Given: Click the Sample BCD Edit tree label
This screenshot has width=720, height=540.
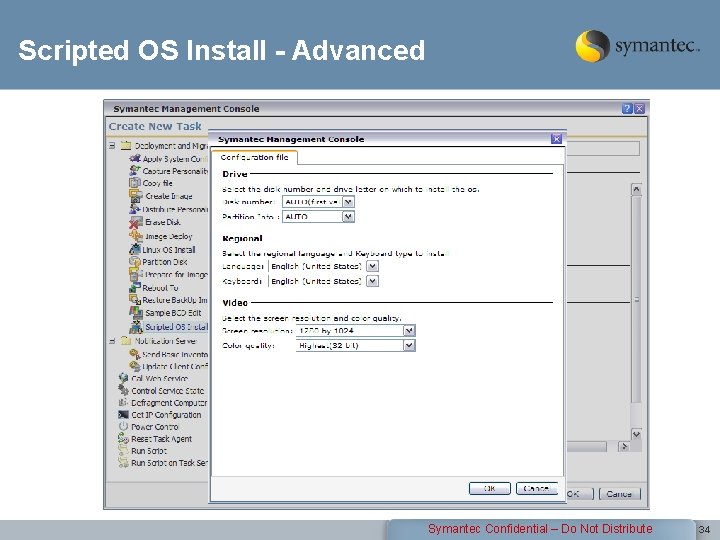Looking at the screenshot, I should pyautogui.click(x=173, y=313).
